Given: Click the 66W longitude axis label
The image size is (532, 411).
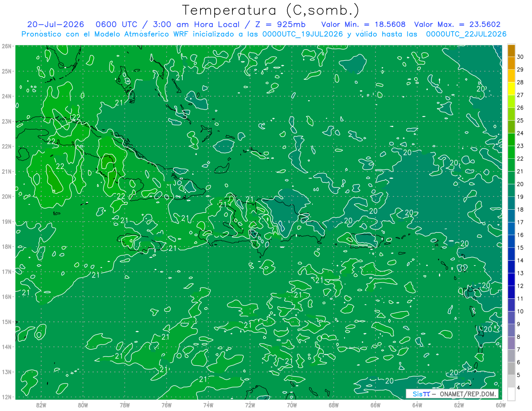Looking at the screenshot, I should (x=375, y=404).
